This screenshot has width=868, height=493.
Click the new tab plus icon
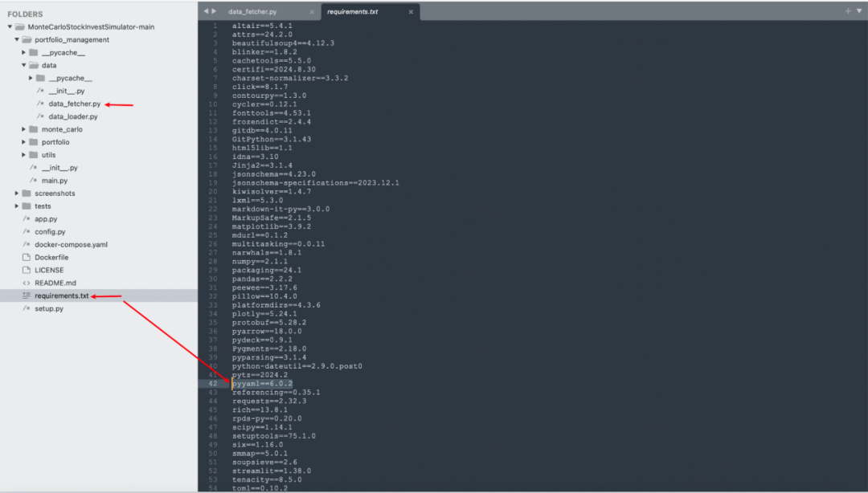tap(848, 11)
